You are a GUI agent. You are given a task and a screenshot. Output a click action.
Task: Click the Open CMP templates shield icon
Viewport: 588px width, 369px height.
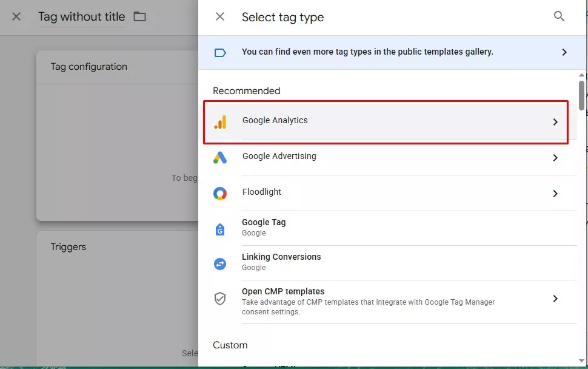pos(220,299)
